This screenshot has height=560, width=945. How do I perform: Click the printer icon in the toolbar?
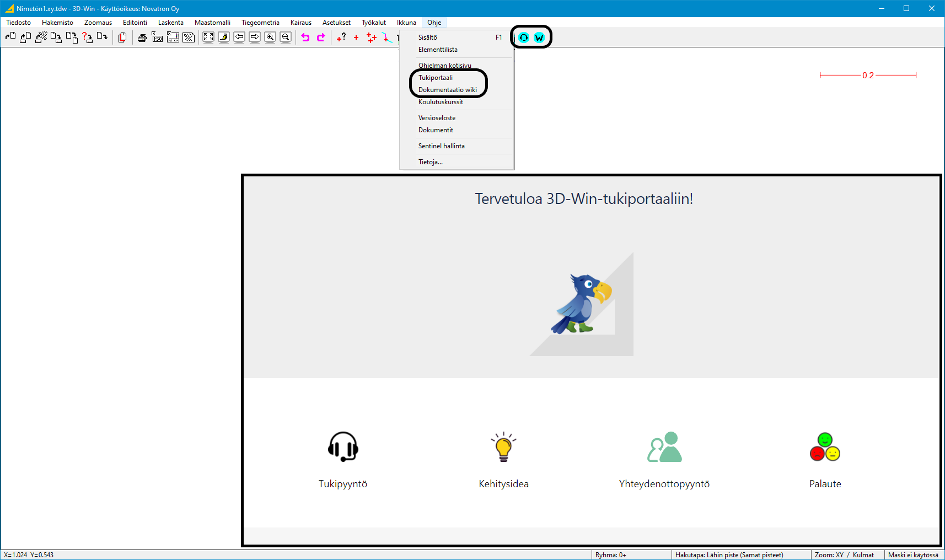(142, 37)
